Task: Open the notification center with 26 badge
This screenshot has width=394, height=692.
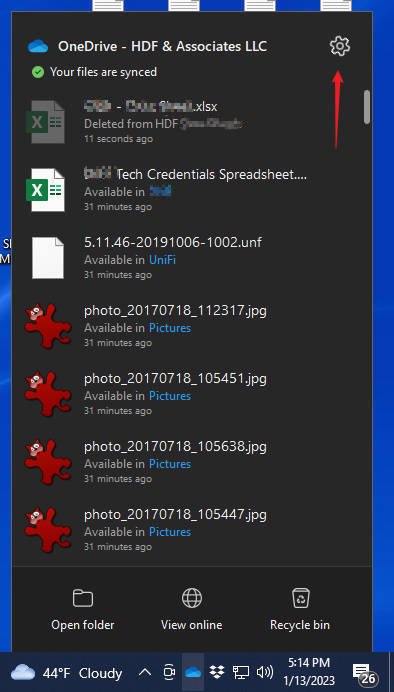Action: click(x=363, y=673)
